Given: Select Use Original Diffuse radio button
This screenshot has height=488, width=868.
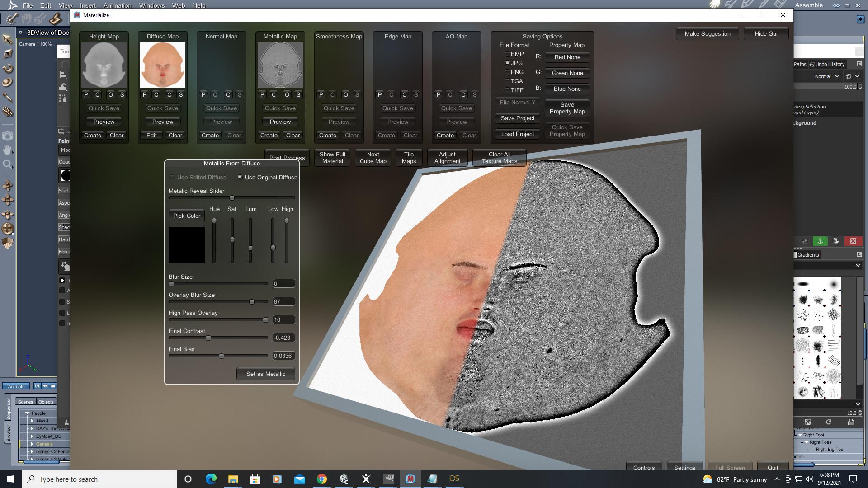Looking at the screenshot, I should click(240, 178).
